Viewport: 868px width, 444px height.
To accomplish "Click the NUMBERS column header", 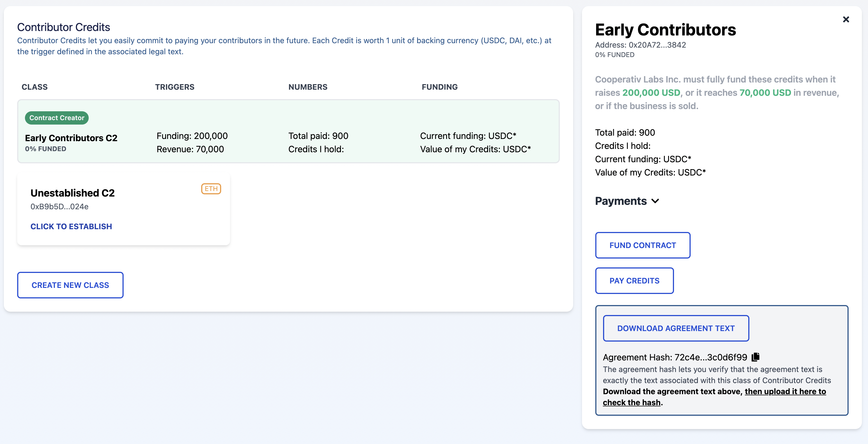I will [308, 87].
